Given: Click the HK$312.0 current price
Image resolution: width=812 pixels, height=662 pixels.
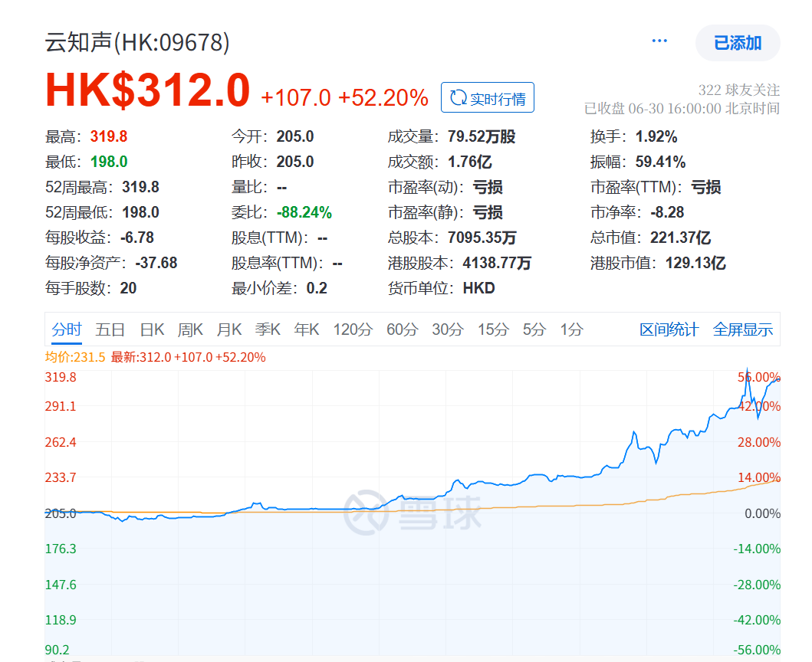Looking at the screenshot, I should [x=148, y=90].
